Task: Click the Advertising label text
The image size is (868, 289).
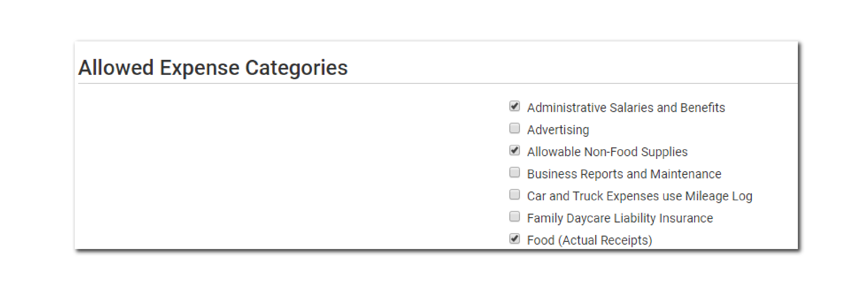Action: point(558,130)
